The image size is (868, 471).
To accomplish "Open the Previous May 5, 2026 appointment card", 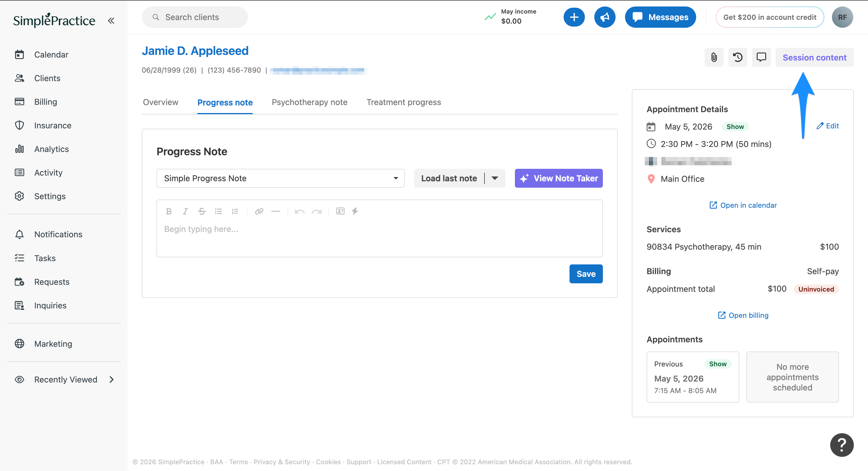I will click(692, 377).
